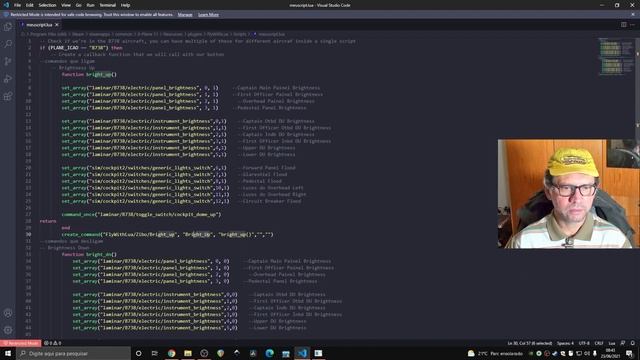Image resolution: width=640 pixels, height=360 pixels.
Task: Open Source Control view
Action: [8, 61]
